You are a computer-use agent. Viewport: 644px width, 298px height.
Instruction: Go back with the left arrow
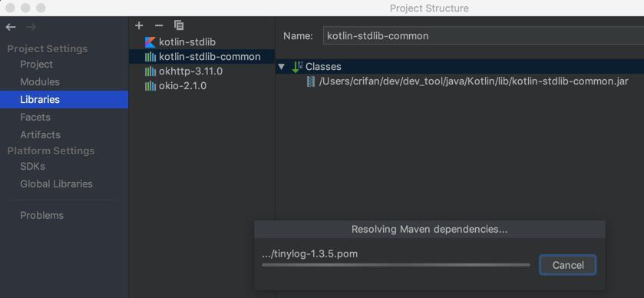point(11,27)
